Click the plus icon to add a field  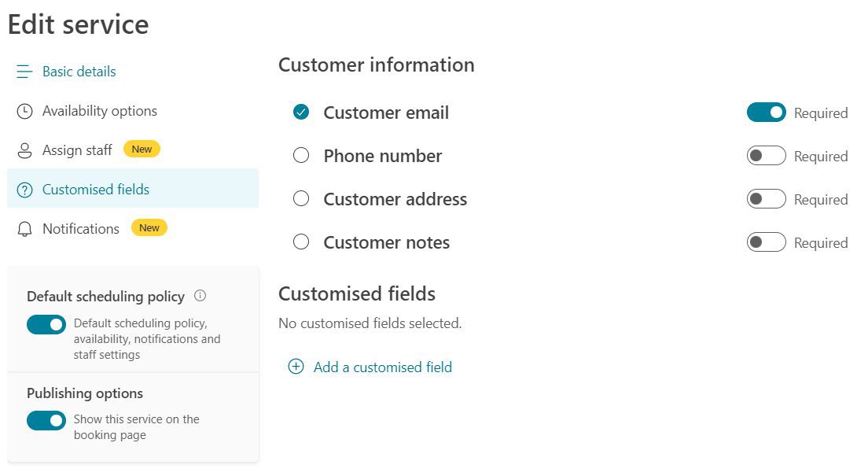(296, 367)
